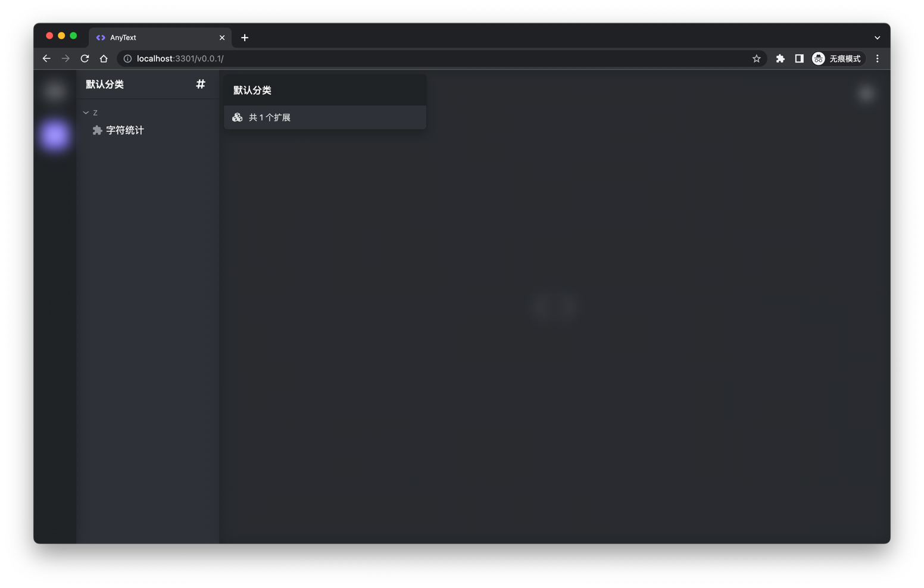Screen dimensions: 924x588
Task: Click the hash icon beside 默认分类
Action: (x=201, y=84)
